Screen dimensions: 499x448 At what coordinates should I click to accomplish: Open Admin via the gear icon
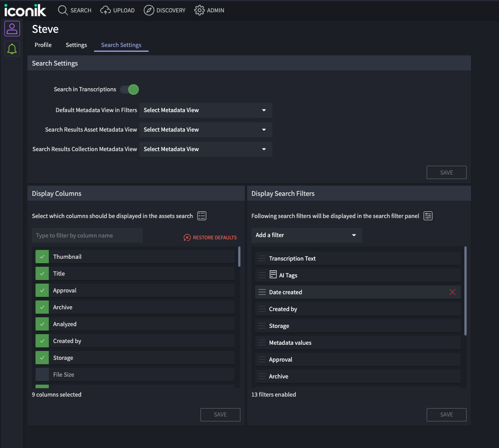(x=199, y=10)
